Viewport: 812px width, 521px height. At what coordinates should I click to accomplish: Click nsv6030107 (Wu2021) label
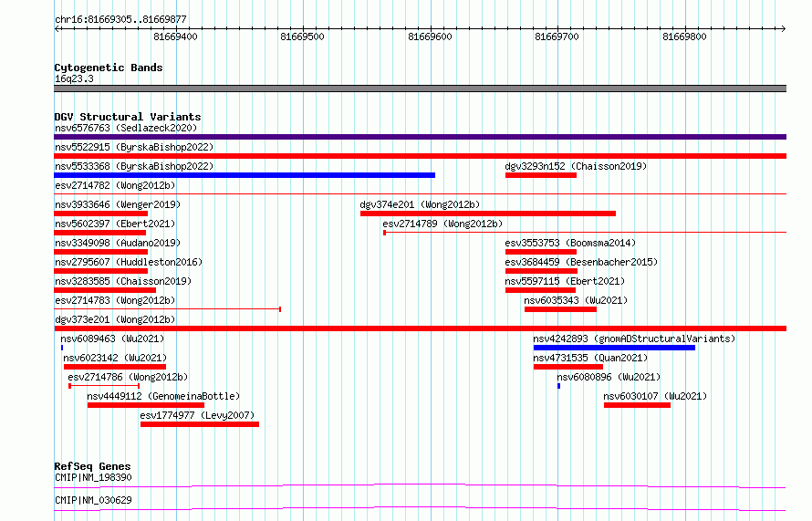point(655,396)
